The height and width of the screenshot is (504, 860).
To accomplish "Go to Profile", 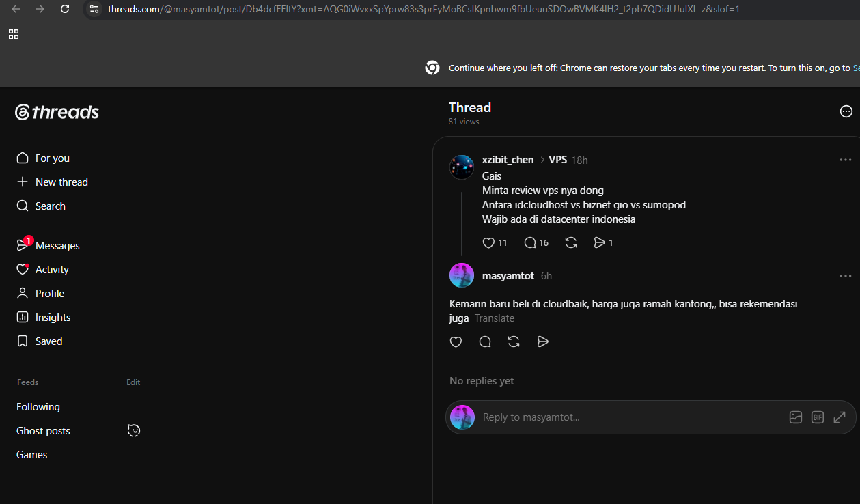I will point(40,293).
